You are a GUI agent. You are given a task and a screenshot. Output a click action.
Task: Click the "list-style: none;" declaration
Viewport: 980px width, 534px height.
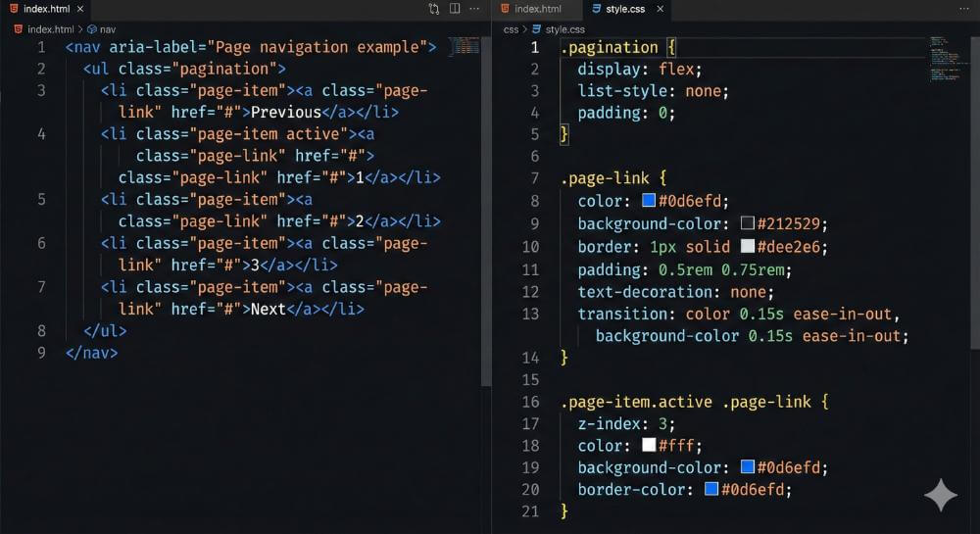[653, 91]
